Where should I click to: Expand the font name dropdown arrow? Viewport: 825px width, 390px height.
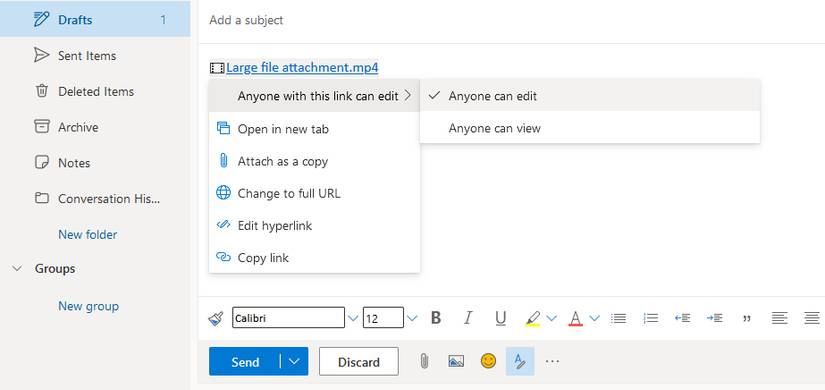[353, 318]
